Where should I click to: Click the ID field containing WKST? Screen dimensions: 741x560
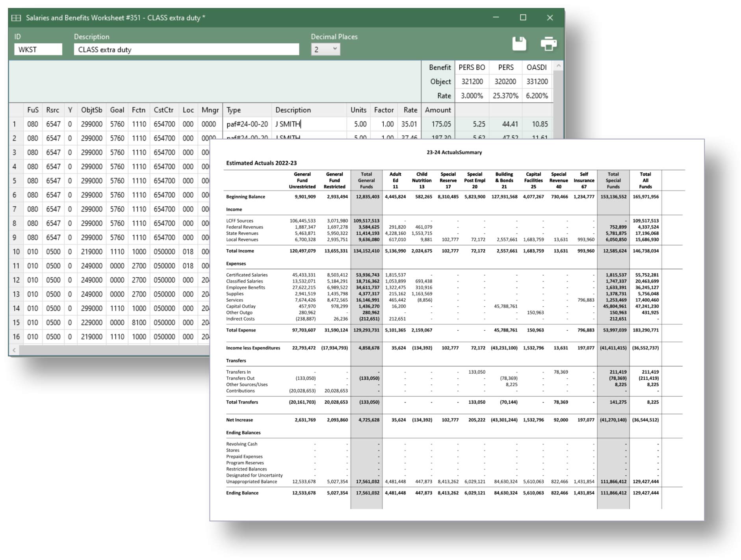coord(38,50)
